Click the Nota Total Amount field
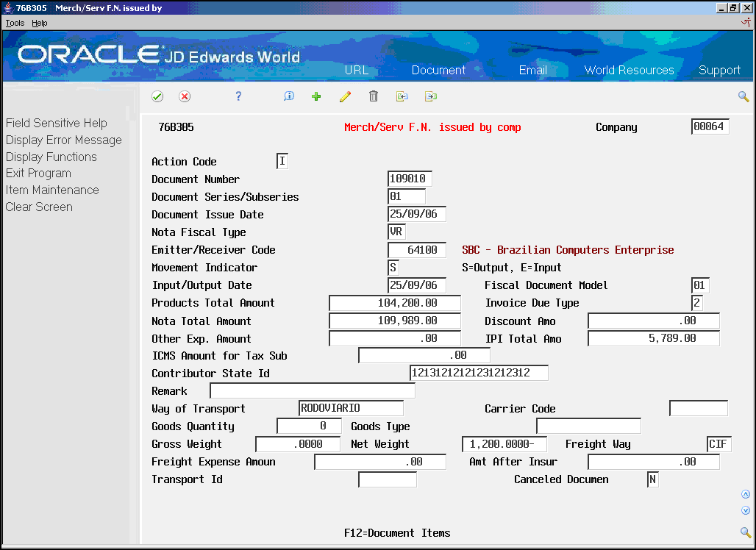The width and height of the screenshot is (756, 550). (x=394, y=321)
